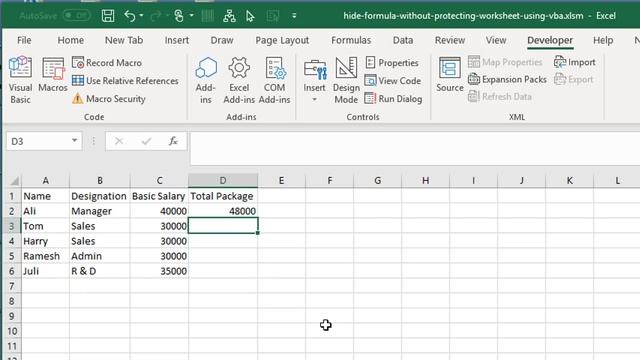Click Export XML button
Image resolution: width=640 pixels, height=360 pixels.
573,79
